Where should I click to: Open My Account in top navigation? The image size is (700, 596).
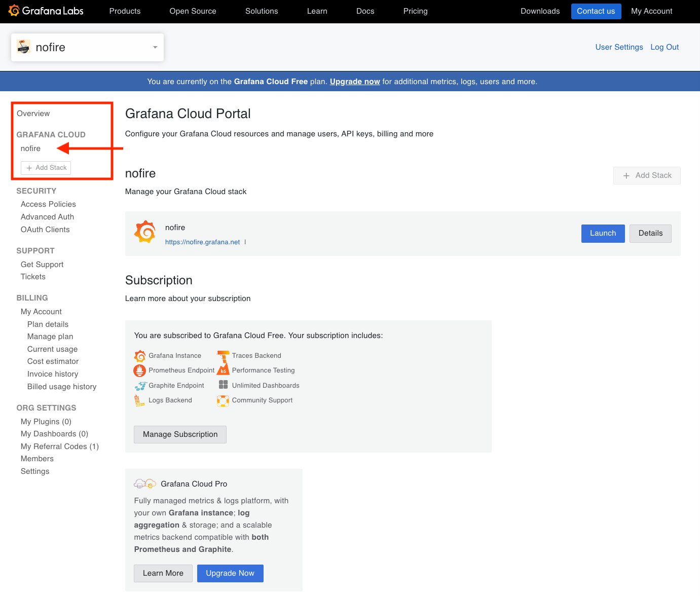(x=652, y=11)
